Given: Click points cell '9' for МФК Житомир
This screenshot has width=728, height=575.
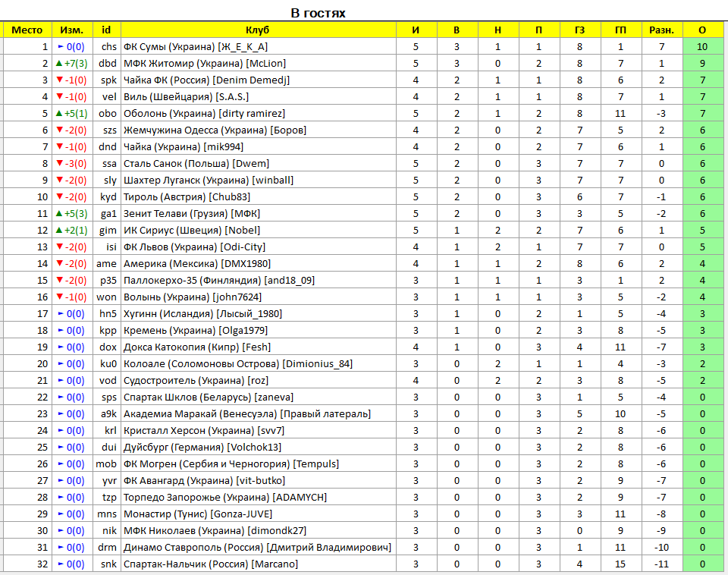Looking at the screenshot, I should [702, 64].
